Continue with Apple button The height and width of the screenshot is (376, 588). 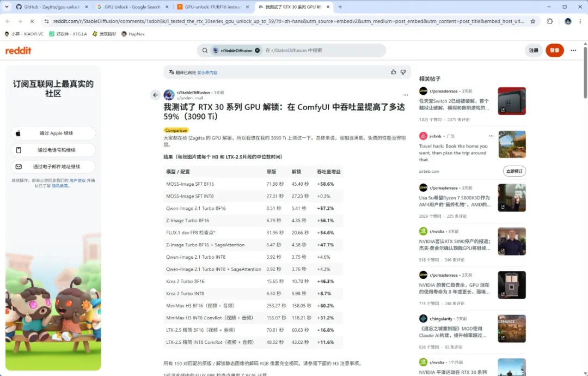pyautogui.click(x=53, y=133)
